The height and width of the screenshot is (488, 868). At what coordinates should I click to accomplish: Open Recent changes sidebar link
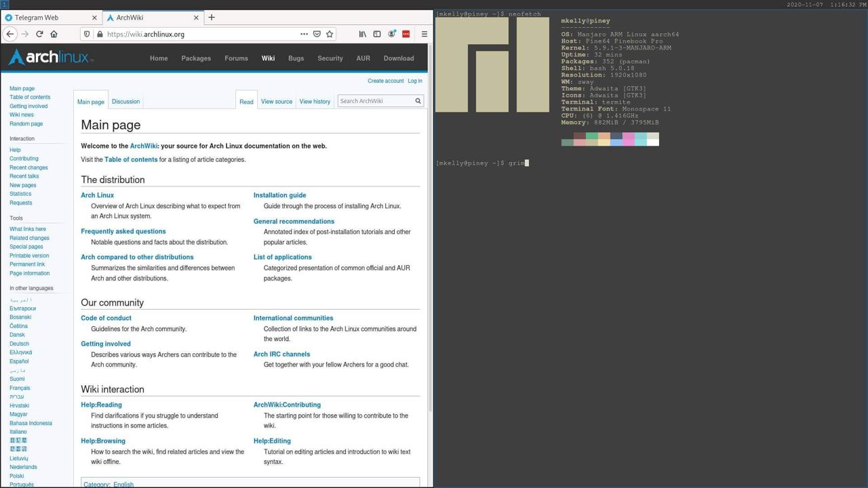pos(28,167)
